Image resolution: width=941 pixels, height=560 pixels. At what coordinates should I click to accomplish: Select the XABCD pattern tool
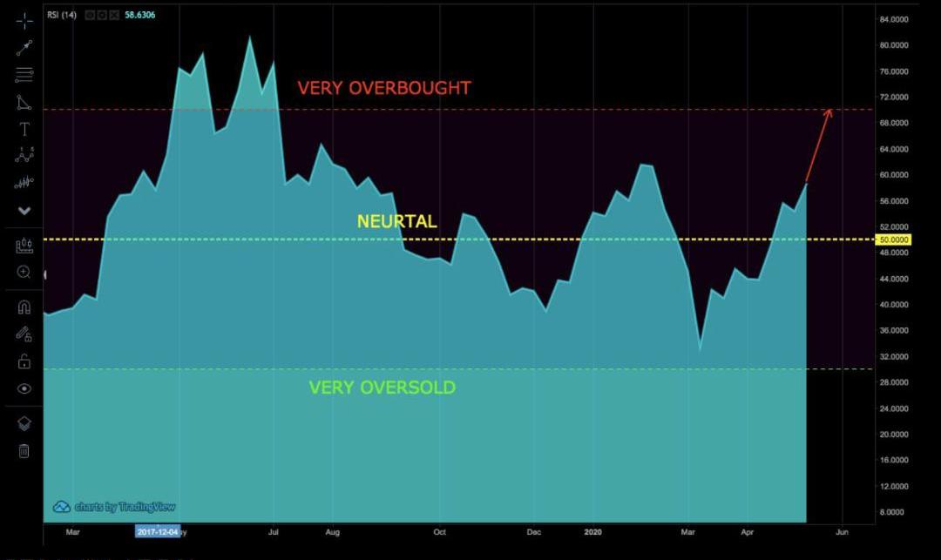[24, 155]
